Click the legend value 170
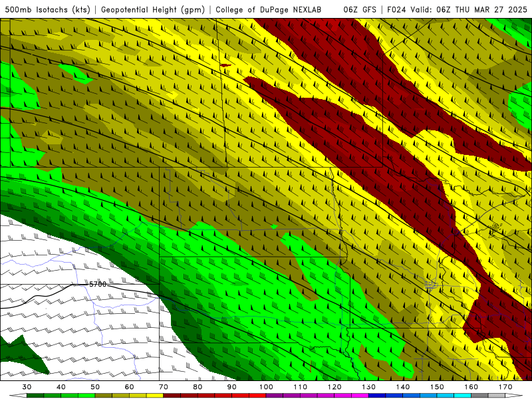This screenshot has width=532, height=399. (505, 387)
